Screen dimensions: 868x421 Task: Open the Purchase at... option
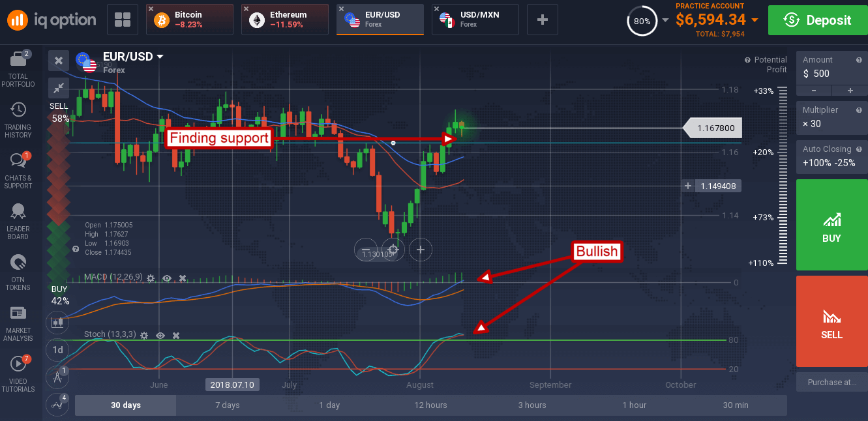point(831,382)
